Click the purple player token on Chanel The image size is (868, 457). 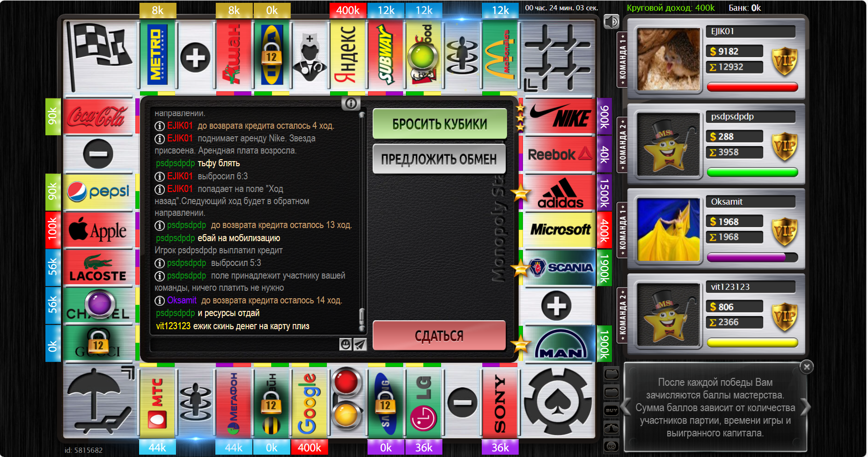click(99, 303)
